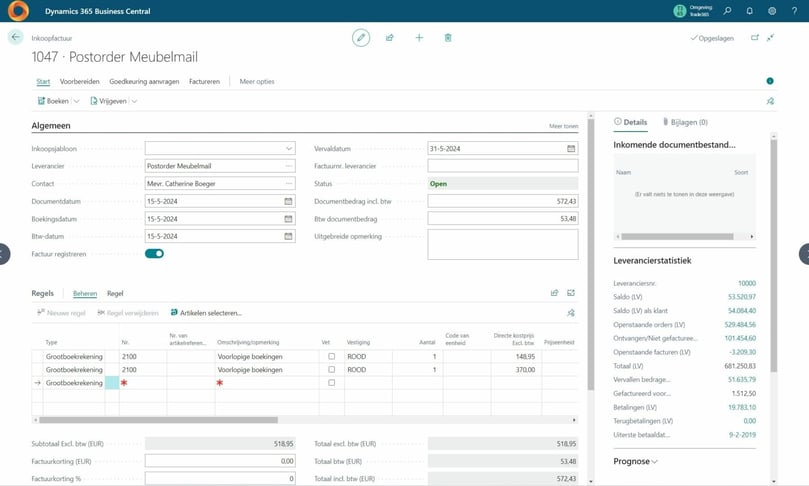Expand the Regels section to full view
The height and width of the screenshot is (486, 809).
click(x=571, y=293)
